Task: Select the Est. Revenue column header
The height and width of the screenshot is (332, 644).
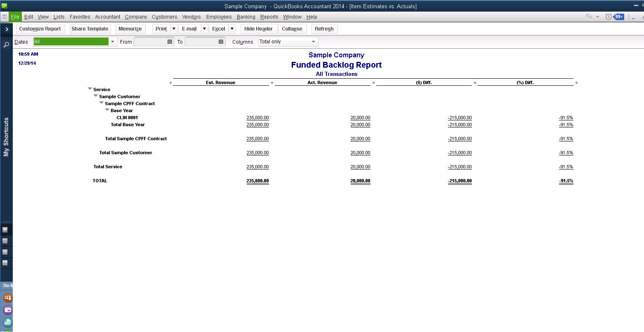Action: 221,82
